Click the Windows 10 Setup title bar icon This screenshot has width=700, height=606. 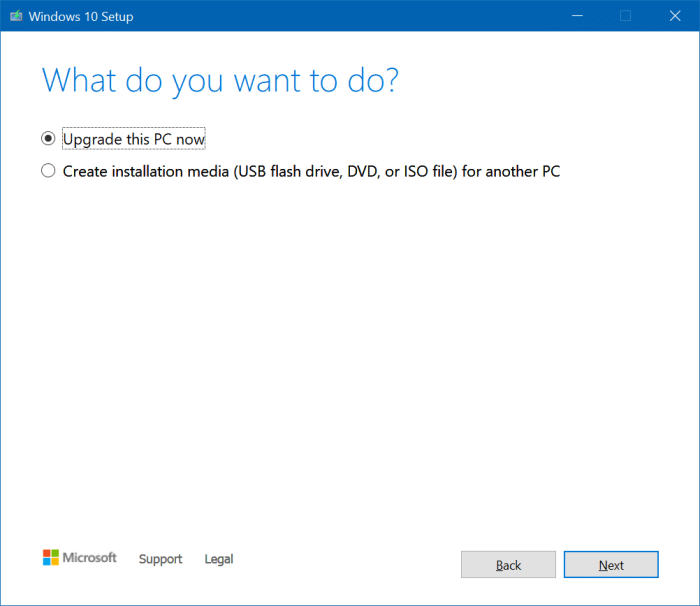click(x=16, y=16)
